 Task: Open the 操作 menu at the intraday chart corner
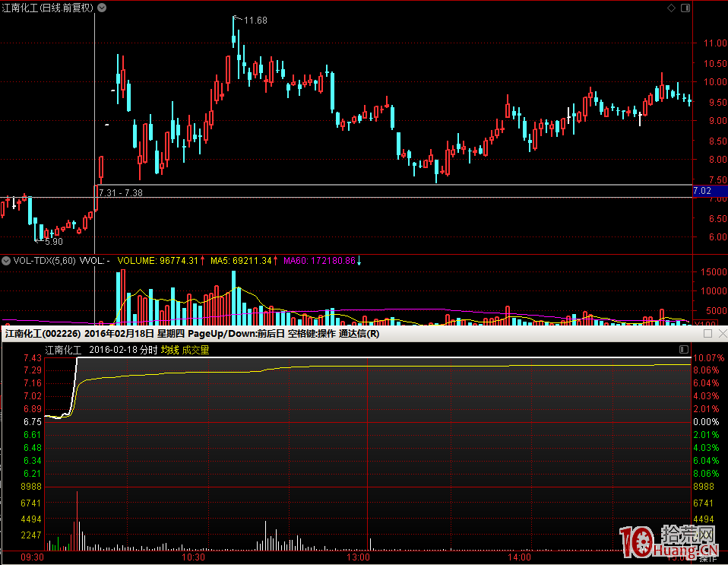(707, 559)
